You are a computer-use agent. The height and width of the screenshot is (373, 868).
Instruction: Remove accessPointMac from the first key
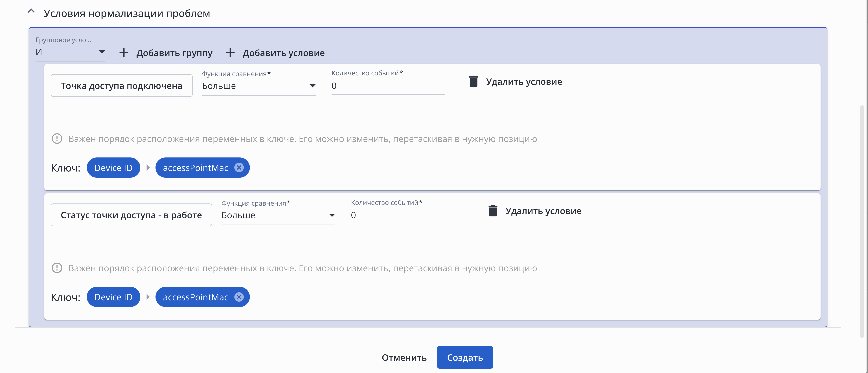pyautogui.click(x=239, y=167)
